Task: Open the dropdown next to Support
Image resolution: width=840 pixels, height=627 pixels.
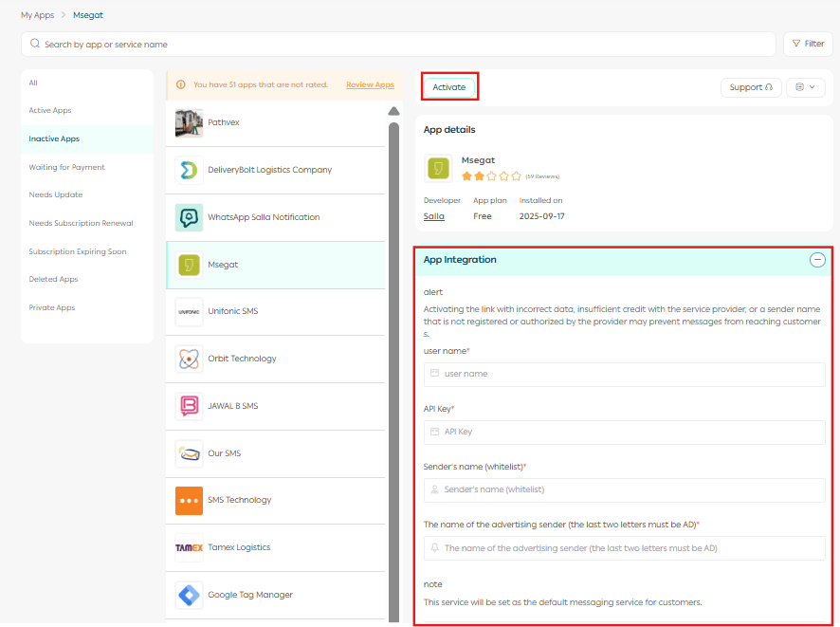Action: pos(805,87)
